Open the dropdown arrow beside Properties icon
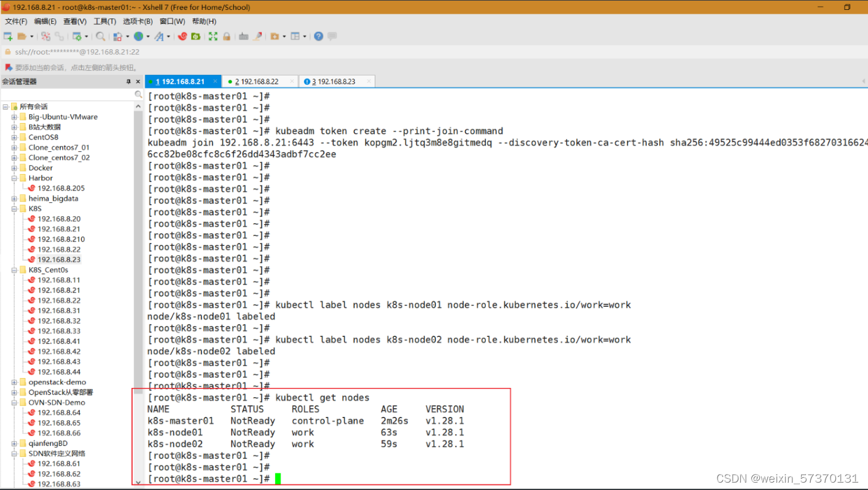The height and width of the screenshot is (490, 868). click(x=86, y=36)
